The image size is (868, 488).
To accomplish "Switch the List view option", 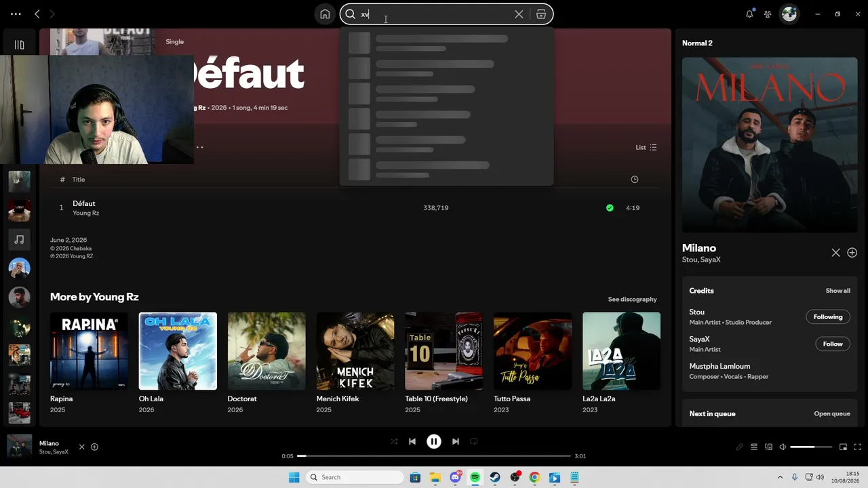I will tap(646, 147).
